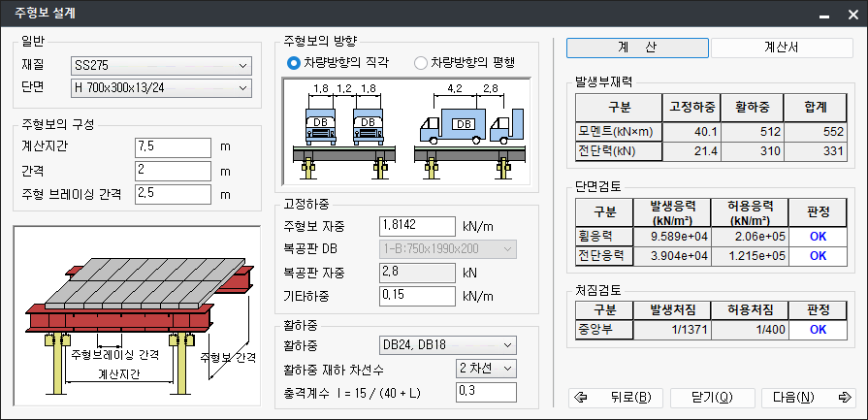Click the 주형보 자중 input field
Image resolution: width=868 pixels, height=420 pixels.
point(416,226)
